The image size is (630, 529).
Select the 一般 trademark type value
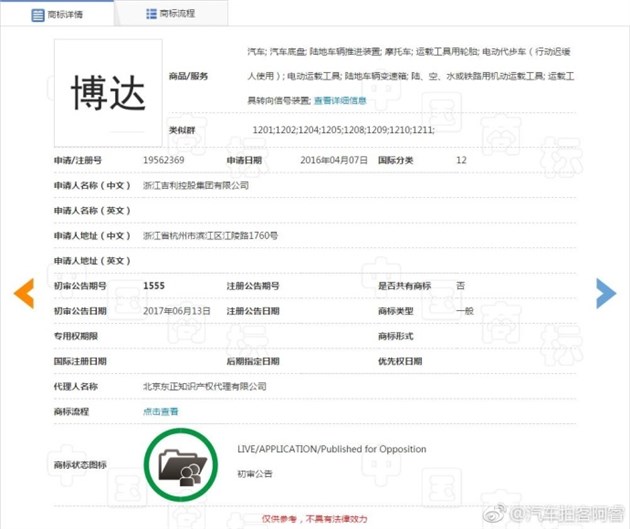464,311
